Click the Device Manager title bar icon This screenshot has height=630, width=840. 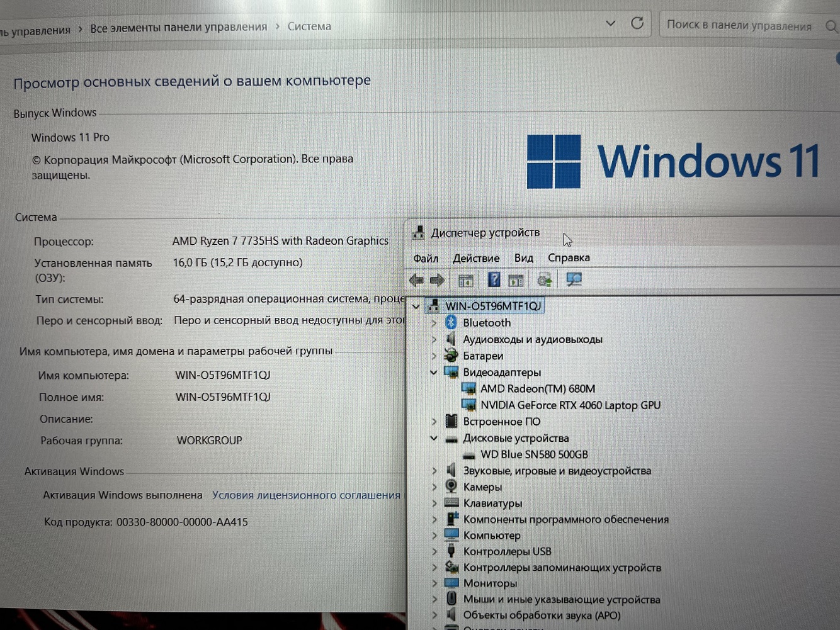[418, 233]
